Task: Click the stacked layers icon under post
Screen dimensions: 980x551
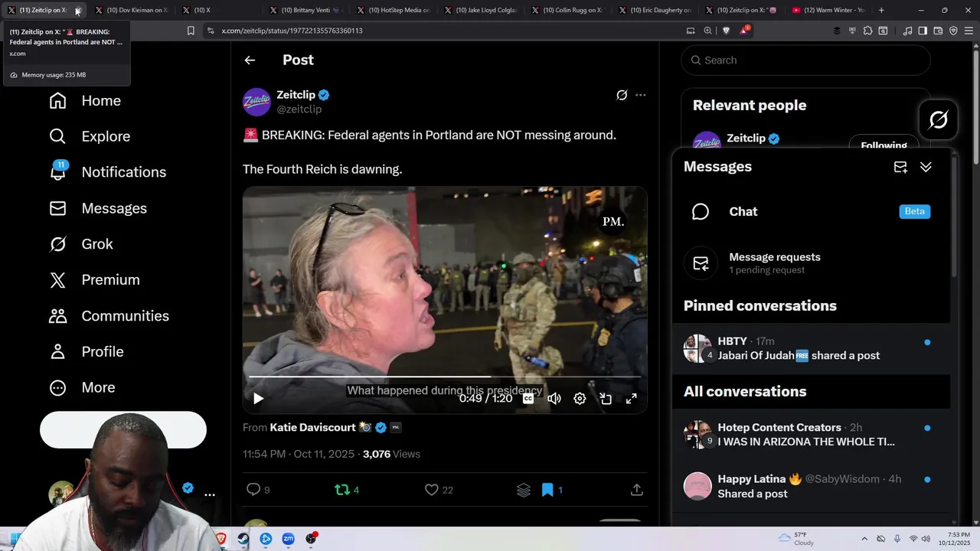Action: point(524,490)
